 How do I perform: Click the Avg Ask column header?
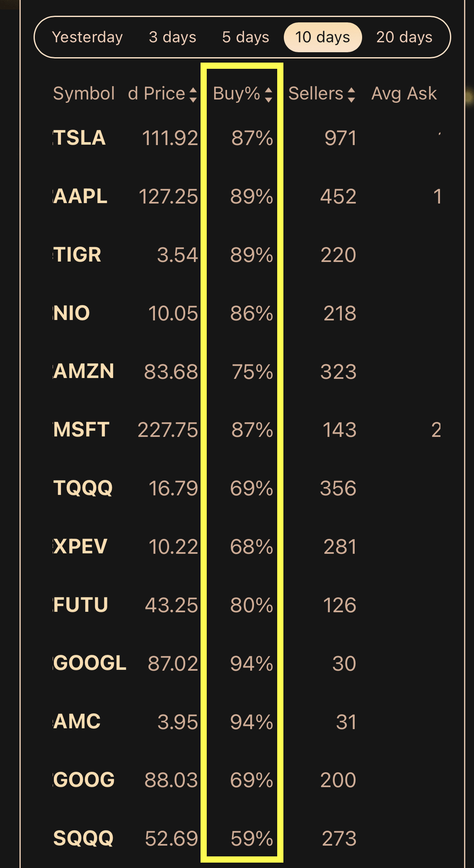tap(404, 94)
